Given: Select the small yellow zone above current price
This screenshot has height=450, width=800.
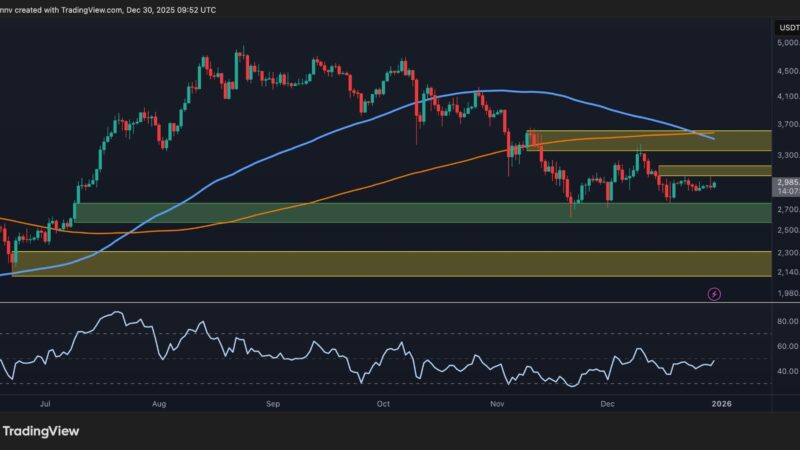Looking at the screenshot, I should [715, 170].
